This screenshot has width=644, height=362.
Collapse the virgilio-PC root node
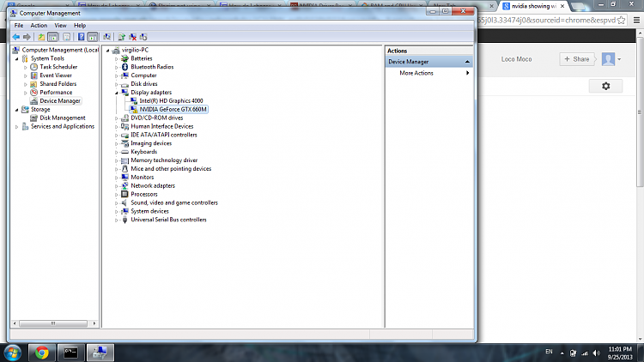[107, 50]
